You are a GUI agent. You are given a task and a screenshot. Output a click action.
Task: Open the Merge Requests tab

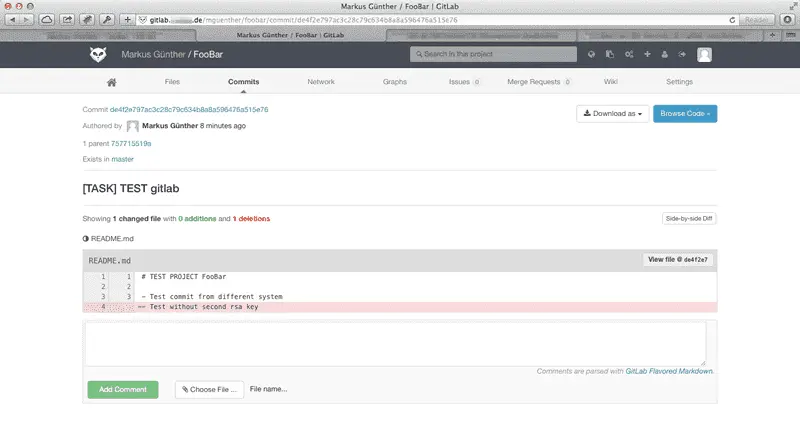tap(539, 82)
